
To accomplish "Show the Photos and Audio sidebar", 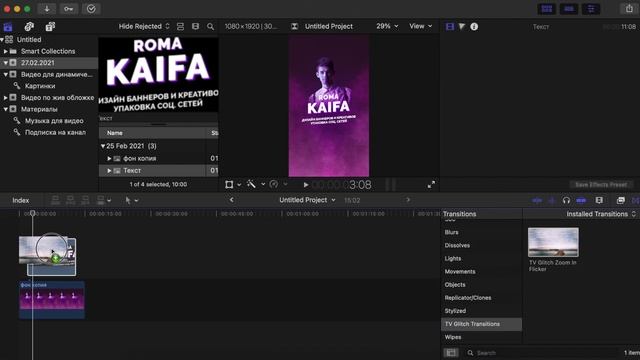I will 29,27.
